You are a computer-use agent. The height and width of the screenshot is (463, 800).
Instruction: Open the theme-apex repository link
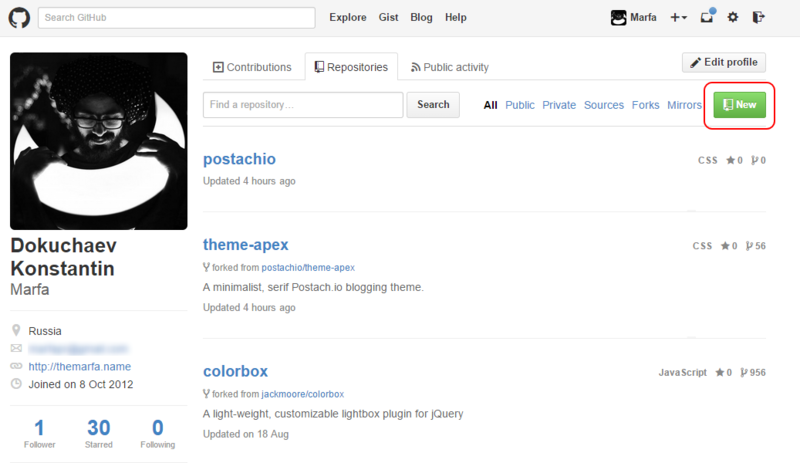(x=245, y=245)
